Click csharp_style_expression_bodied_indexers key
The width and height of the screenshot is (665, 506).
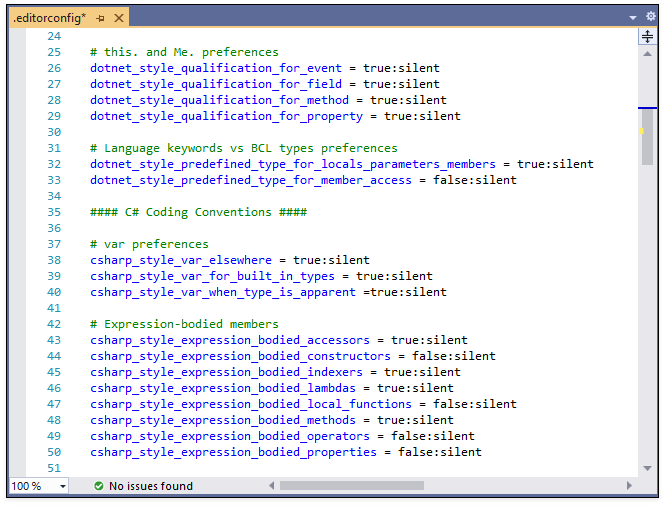click(226, 373)
